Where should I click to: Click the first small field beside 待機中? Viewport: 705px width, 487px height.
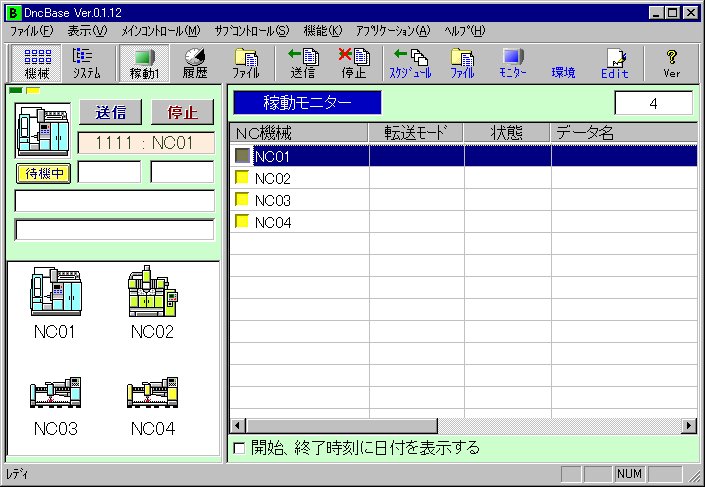tap(109, 172)
